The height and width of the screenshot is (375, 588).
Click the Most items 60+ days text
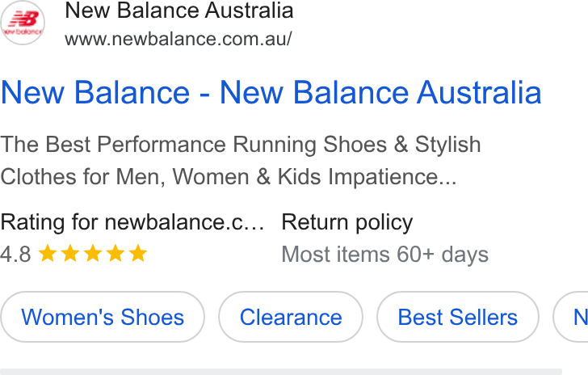click(384, 254)
